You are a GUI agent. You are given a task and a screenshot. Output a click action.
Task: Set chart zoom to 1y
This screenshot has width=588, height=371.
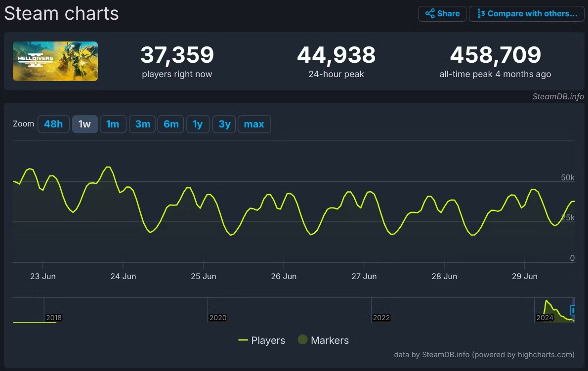[x=198, y=124]
